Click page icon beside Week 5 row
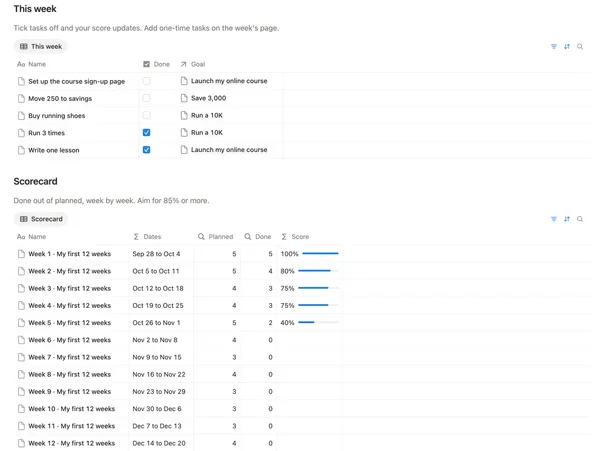The width and height of the screenshot is (600, 451). tap(21, 322)
